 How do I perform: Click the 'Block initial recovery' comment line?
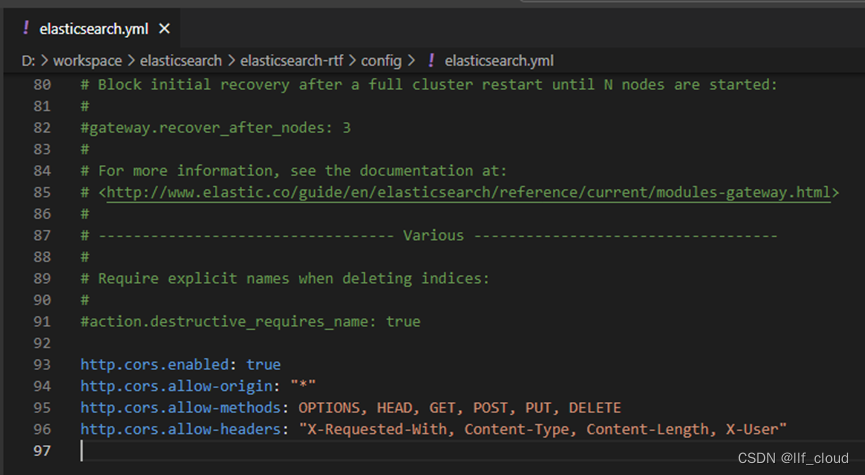[x=429, y=85]
